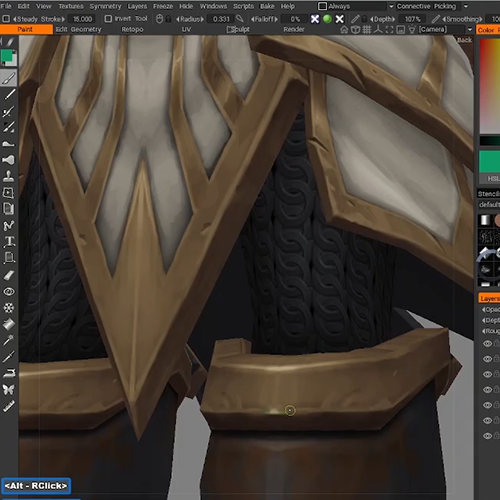Open the Textures menu
The image size is (500, 500).
(71, 6)
